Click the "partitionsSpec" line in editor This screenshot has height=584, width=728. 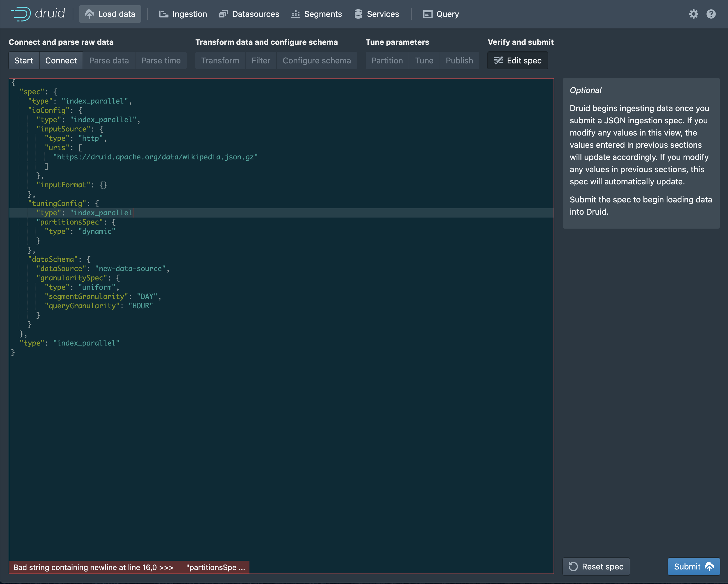click(x=76, y=222)
